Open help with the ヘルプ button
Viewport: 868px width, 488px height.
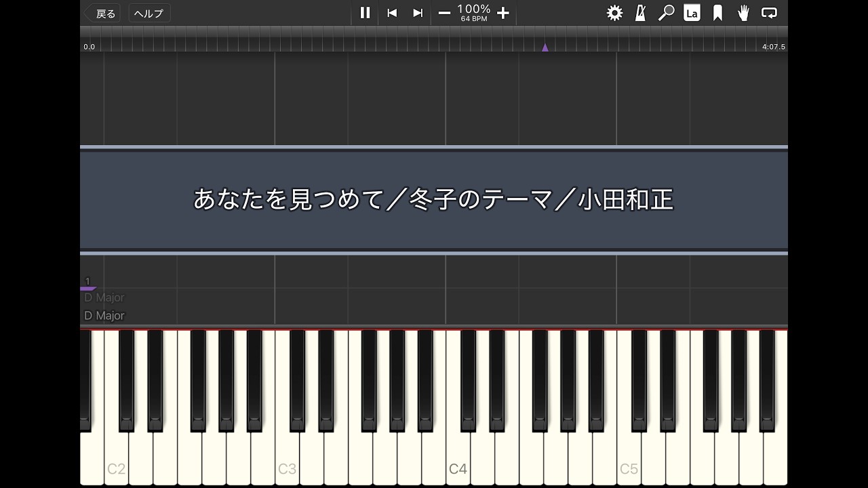[149, 14]
